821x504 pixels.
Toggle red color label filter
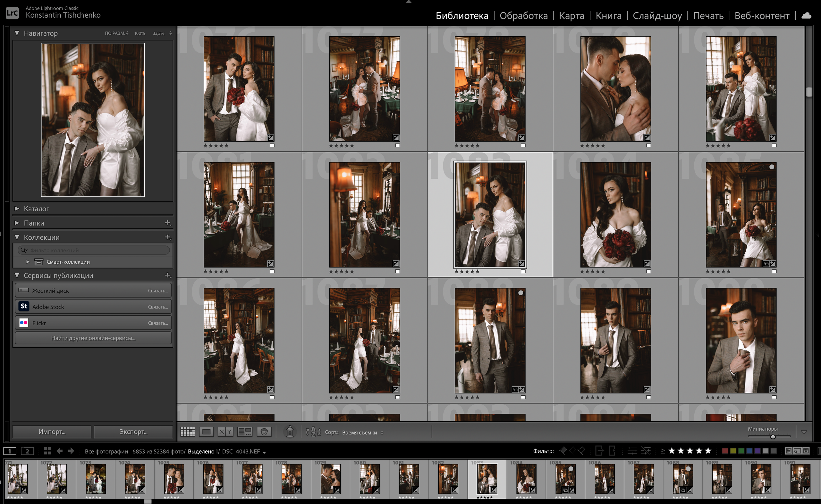click(x=724, y=451)
